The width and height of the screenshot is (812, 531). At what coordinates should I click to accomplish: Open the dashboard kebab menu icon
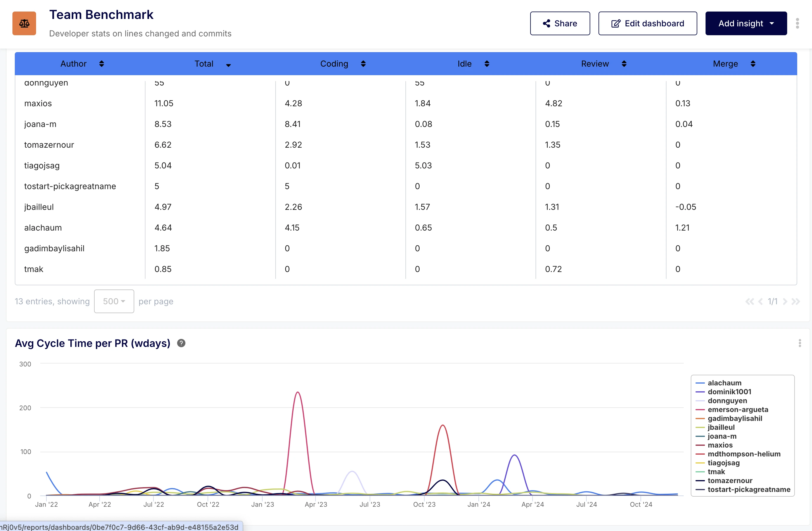797,23
